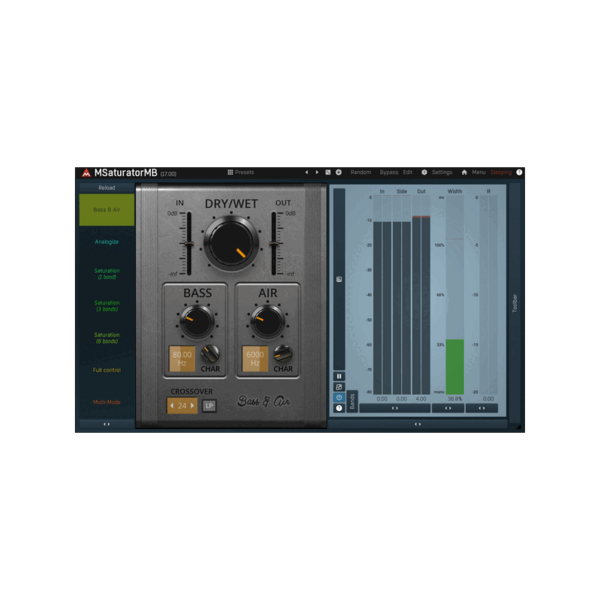The width and height of the screenshot is (600, 600).
Task: Click the BASS amount knob
Action: click(x=197, y=321)
